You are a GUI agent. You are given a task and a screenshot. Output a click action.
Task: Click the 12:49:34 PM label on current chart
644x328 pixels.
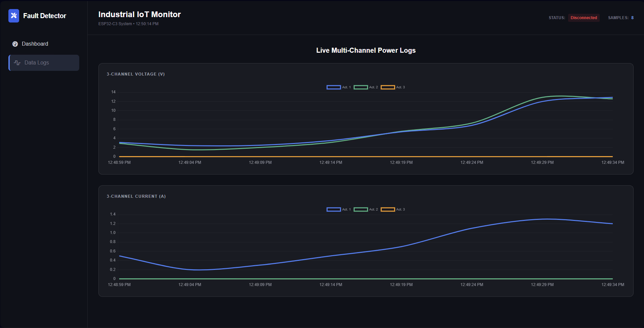click(613, 285)
